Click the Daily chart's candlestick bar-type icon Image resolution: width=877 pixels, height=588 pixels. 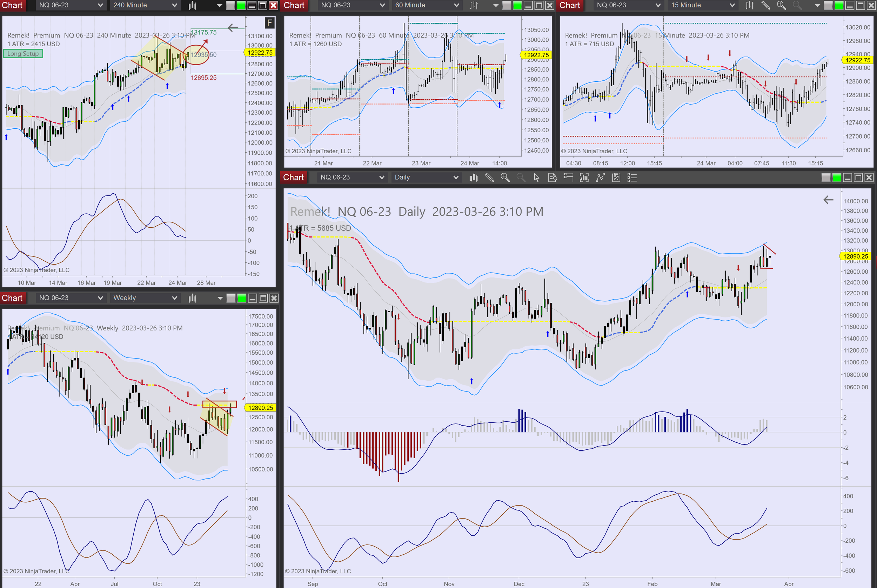point(474,178)
